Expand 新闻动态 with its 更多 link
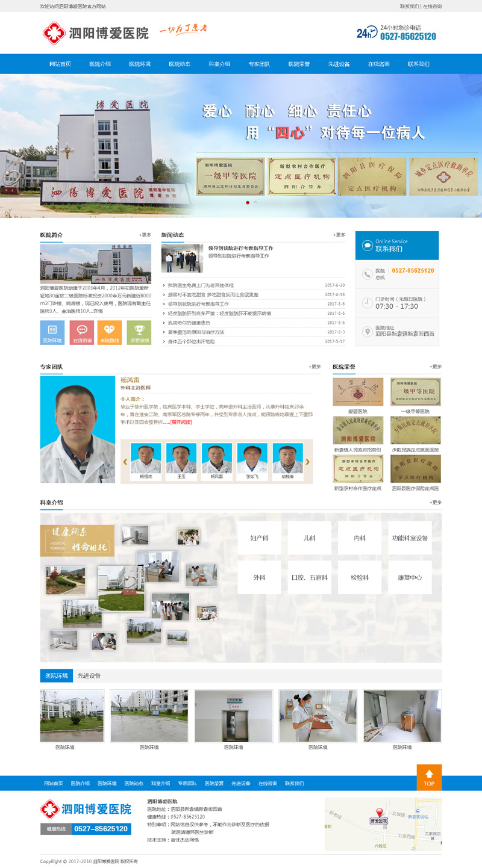Screen dimensions: 482x868 (339, 235)
